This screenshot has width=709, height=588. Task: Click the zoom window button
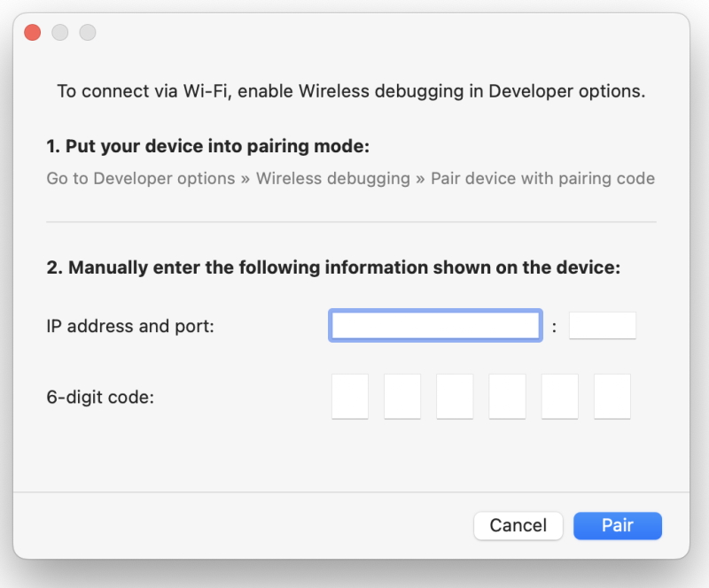(88, 32)
